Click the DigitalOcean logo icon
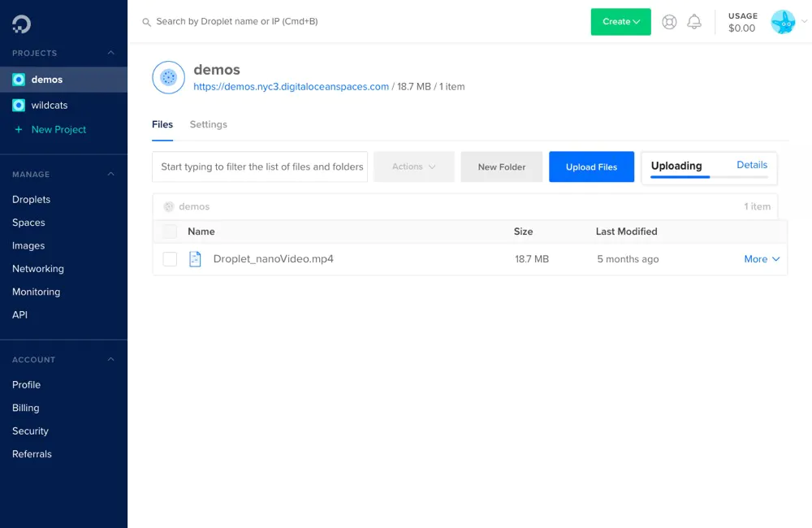The image size is (812, 528). (x=21, y=24)
